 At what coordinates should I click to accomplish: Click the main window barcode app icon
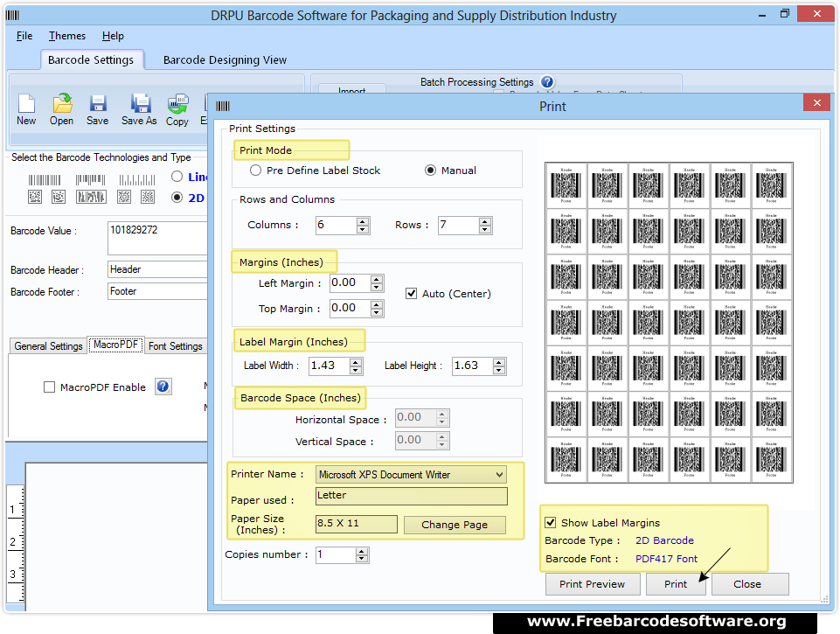point(12,15)
